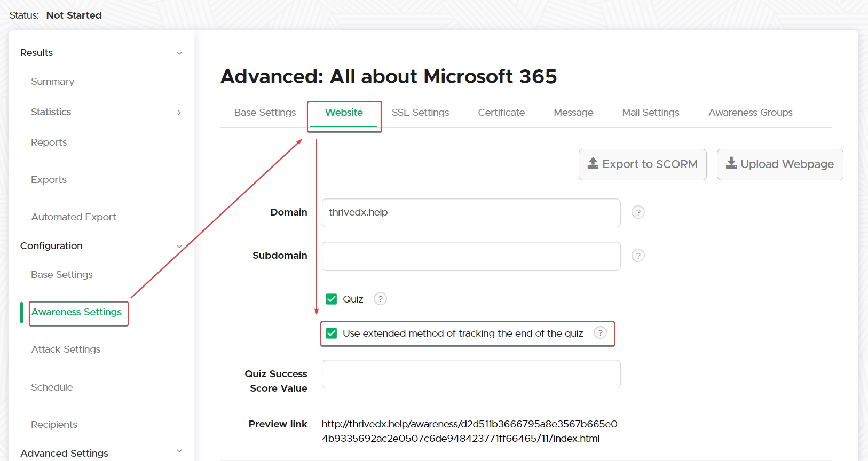Click help icon for extended quiz tracking
This screenshot has height=461, width=868.
600,333
